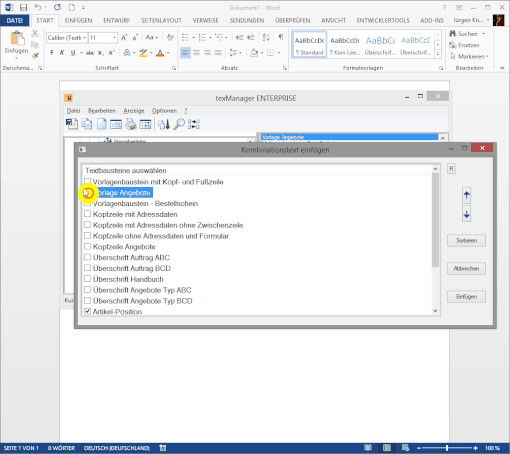Image resolution: width=510 pixels, height=454 pixels.
Task: Click the Undo arrow in quick access toolbar
Action: pyautogui.click(x=38, y=7)
